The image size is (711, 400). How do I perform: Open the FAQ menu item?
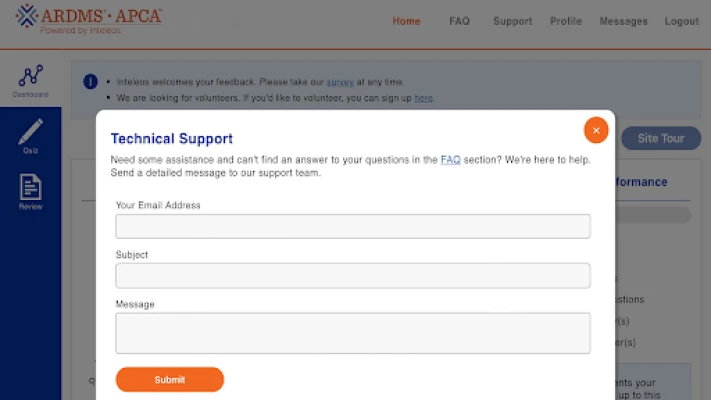[459, 21]
